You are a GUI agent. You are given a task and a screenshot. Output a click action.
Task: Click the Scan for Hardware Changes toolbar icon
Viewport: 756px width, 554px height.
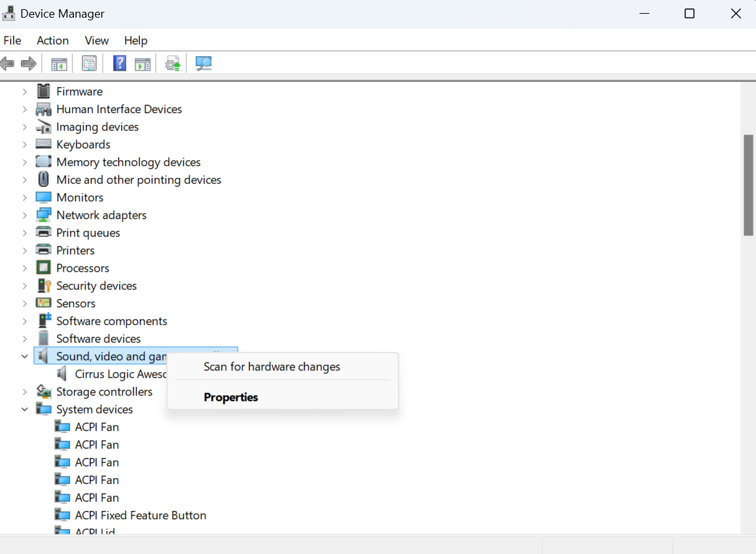coord(203,63)
